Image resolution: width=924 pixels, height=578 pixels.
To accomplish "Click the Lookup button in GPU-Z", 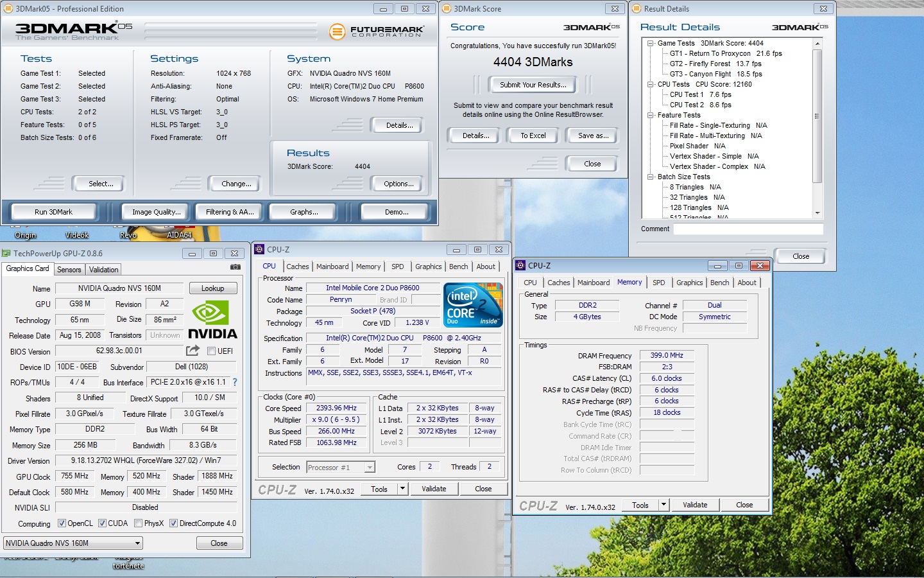I will point(212,288).
